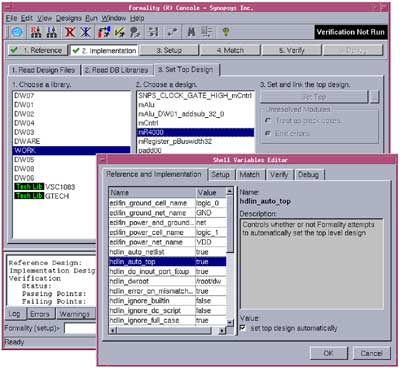Select the mR4000 design
400x378 pixels.
pos(195,132)
